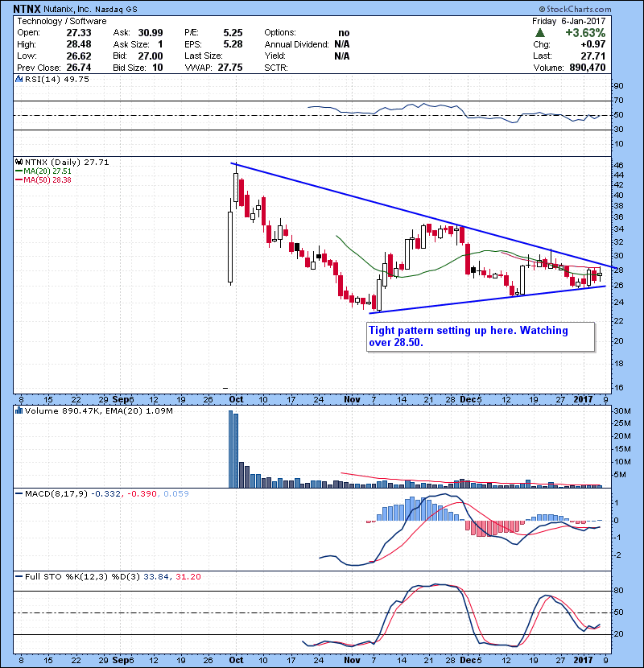This screenshot has height=668, width=644.
Task: Click the NTNX ticker symbol title
Action: point(27,9)
